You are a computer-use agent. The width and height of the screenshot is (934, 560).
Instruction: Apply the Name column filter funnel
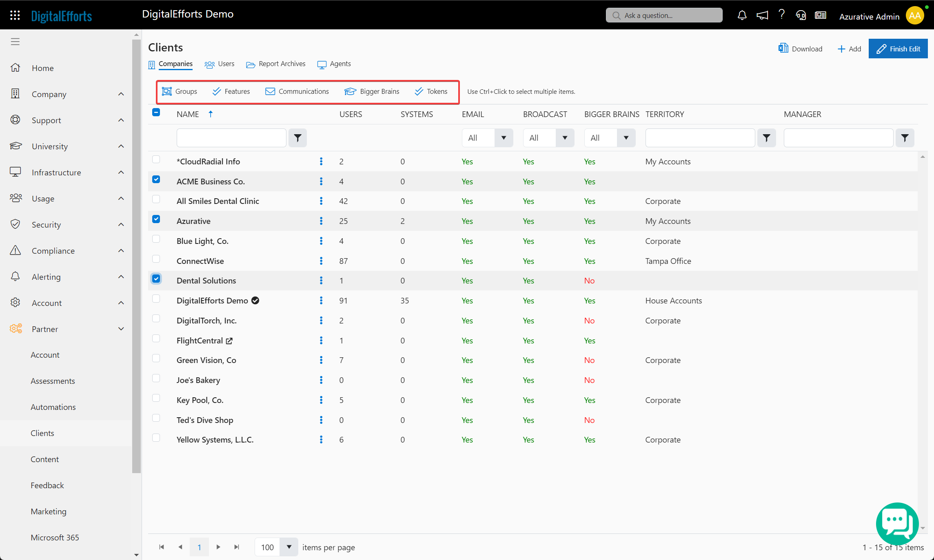[x=297, y=138]
